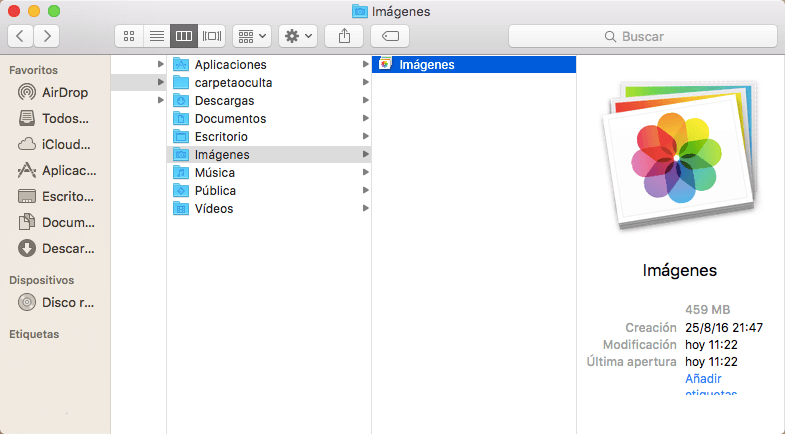
Task: Click the Imágenes folder icon in column
Action: 181,154
